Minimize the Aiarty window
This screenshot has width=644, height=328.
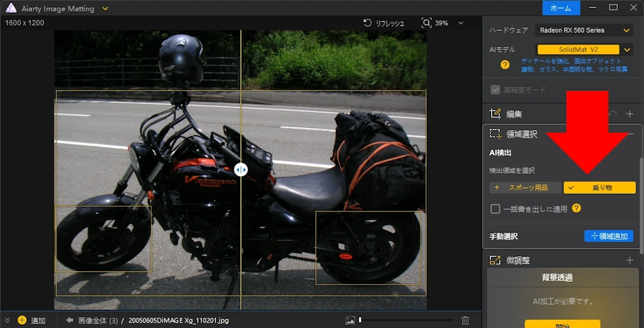click(x=592, y=7)
